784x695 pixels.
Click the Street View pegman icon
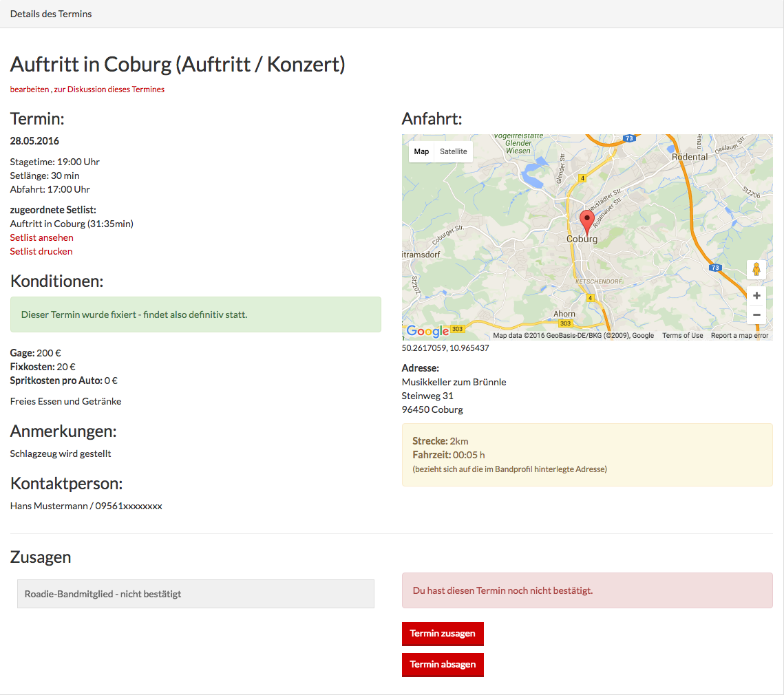point(756,269)
